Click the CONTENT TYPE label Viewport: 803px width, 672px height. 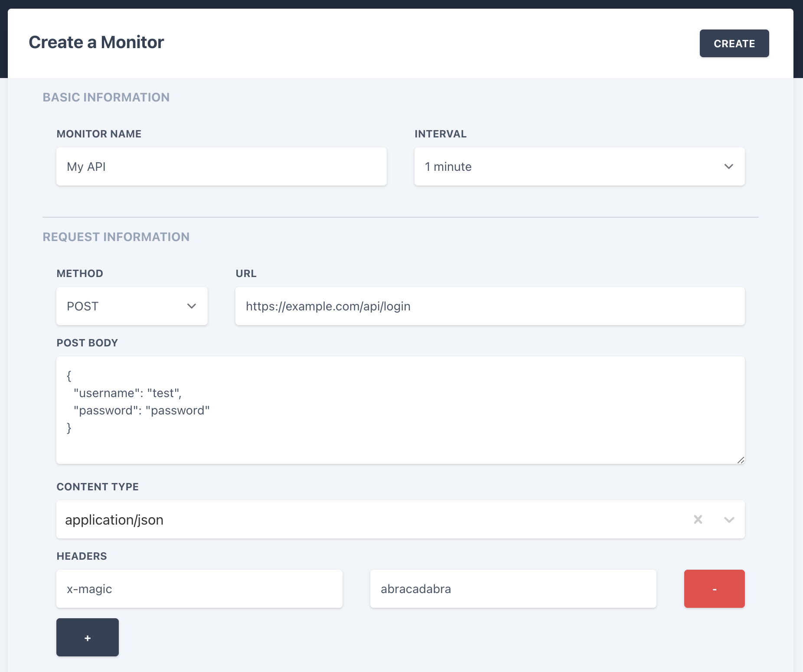98,487
